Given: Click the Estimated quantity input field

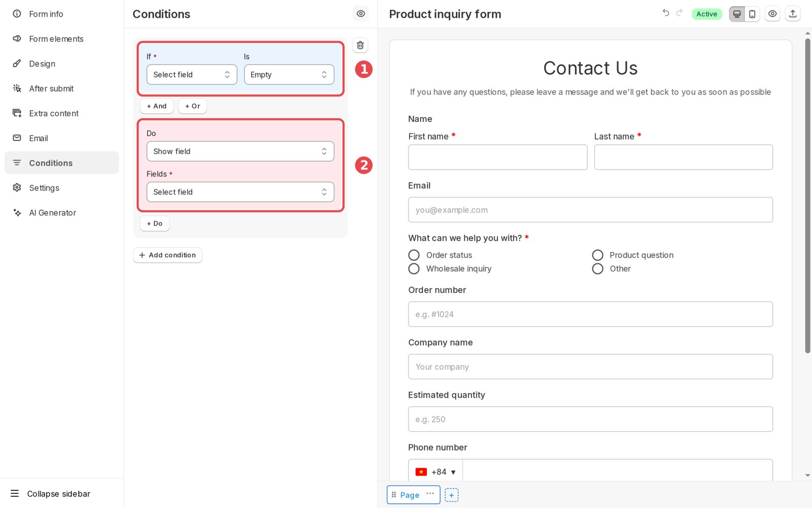Looking at the screenshot, I should tap(591, 419).
